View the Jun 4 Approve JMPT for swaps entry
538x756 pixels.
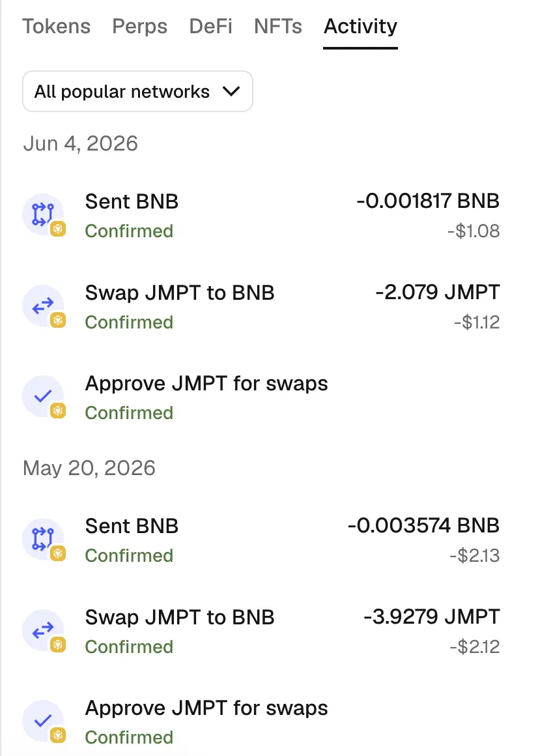[x=261, y=398]
